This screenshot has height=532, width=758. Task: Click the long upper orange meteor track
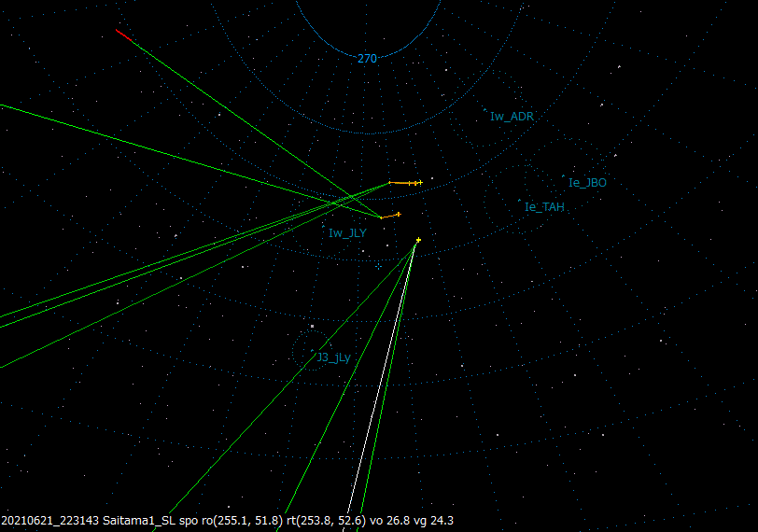tap(405, 183)
